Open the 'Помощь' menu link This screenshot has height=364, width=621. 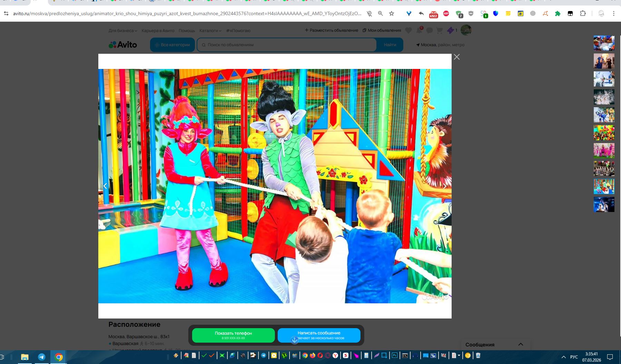187,31
